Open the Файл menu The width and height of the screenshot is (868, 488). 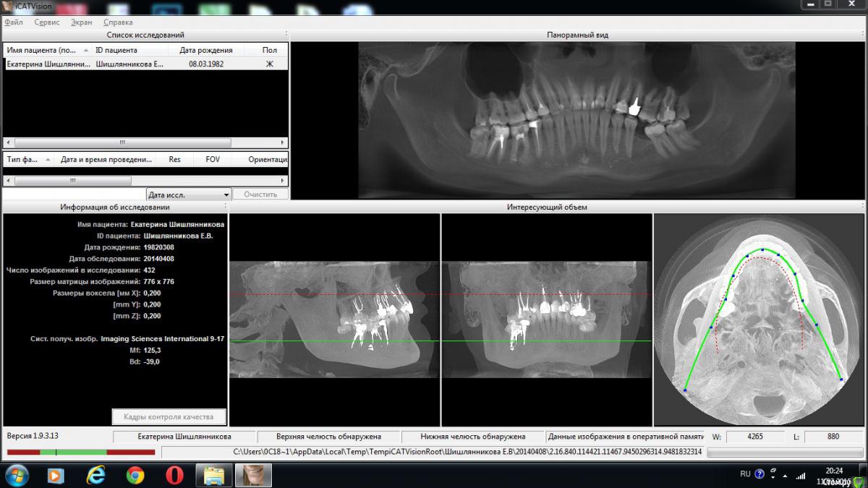[x=13, y=22]
